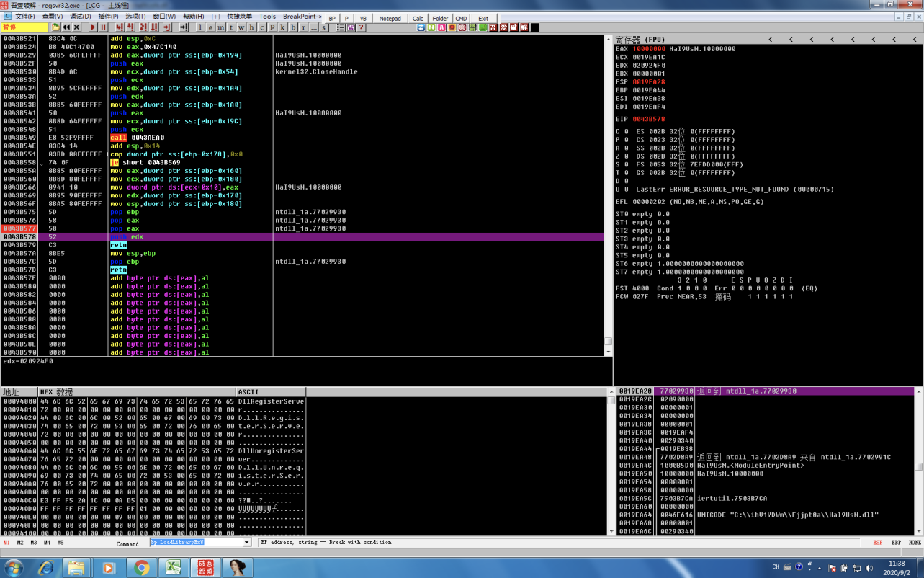This screenshot has height=578, width=924.
Task: Open the 快捷菜单 shortcut menu
Action: point(239,16)
